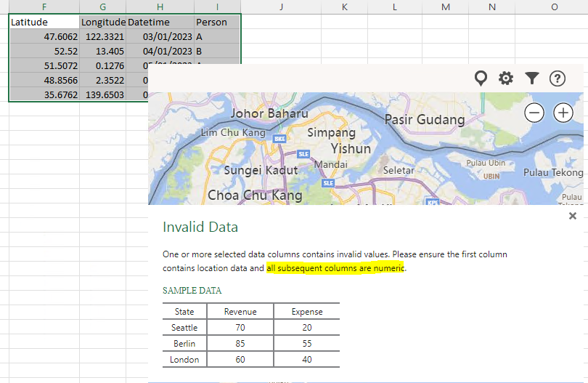Select column F header

44,7
